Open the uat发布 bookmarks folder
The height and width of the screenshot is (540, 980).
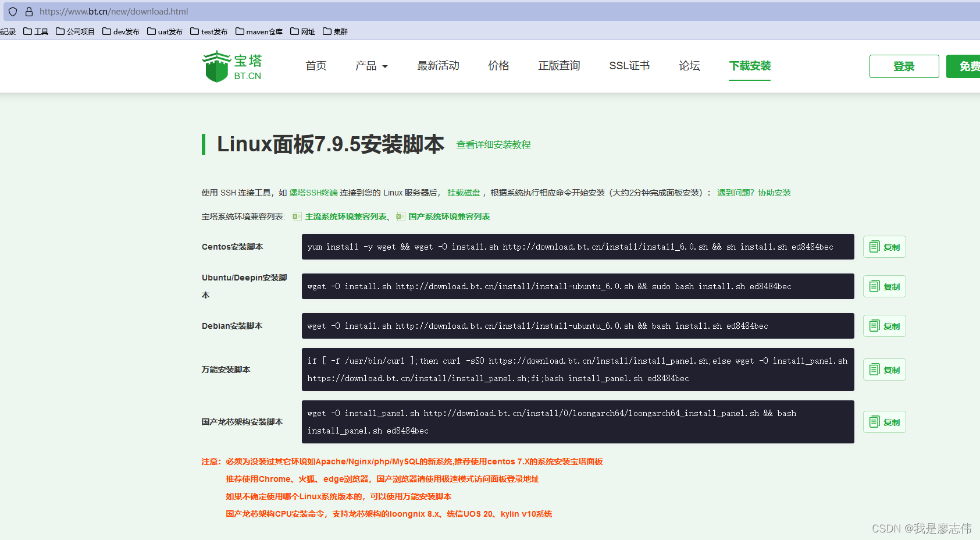point(165,31)
